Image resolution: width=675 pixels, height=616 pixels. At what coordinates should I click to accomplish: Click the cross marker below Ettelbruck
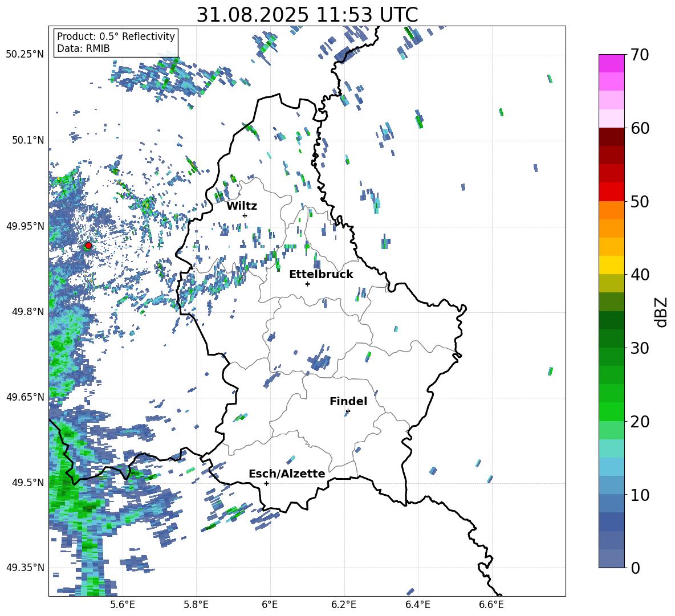[x=307, y=284]
